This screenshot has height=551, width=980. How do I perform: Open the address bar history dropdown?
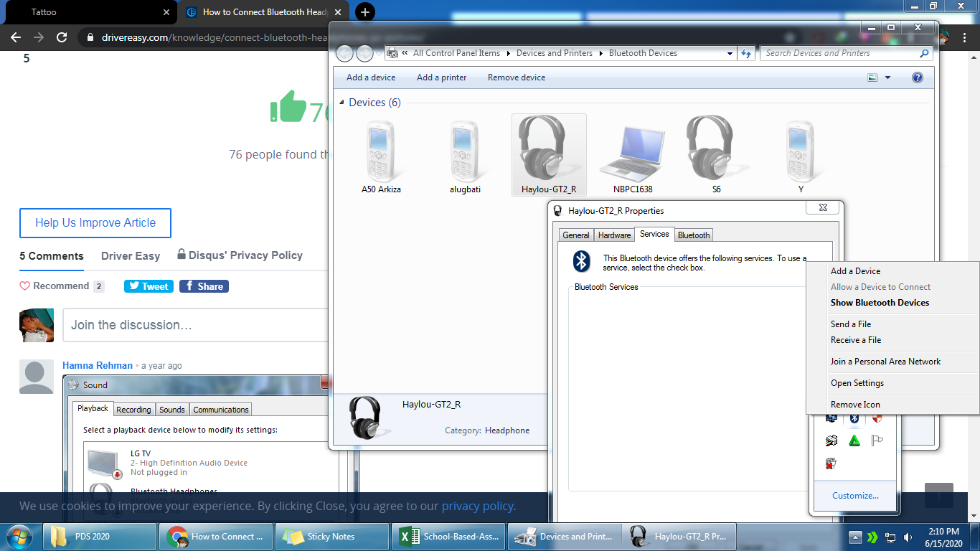coord(730,53)
